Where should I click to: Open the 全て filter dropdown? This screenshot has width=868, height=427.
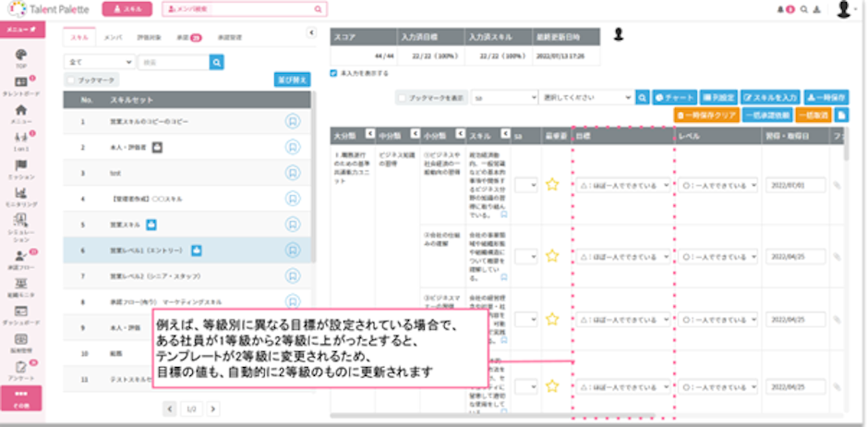click(x=98, y=62)
